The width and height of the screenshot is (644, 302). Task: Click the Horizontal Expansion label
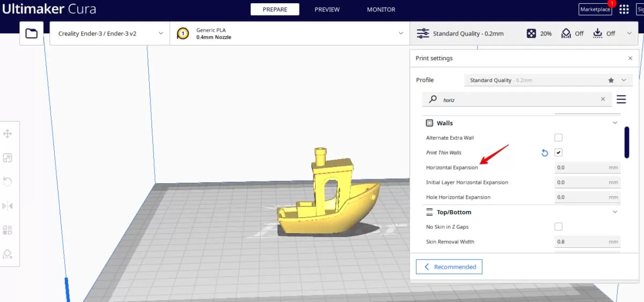coord(452,168)
